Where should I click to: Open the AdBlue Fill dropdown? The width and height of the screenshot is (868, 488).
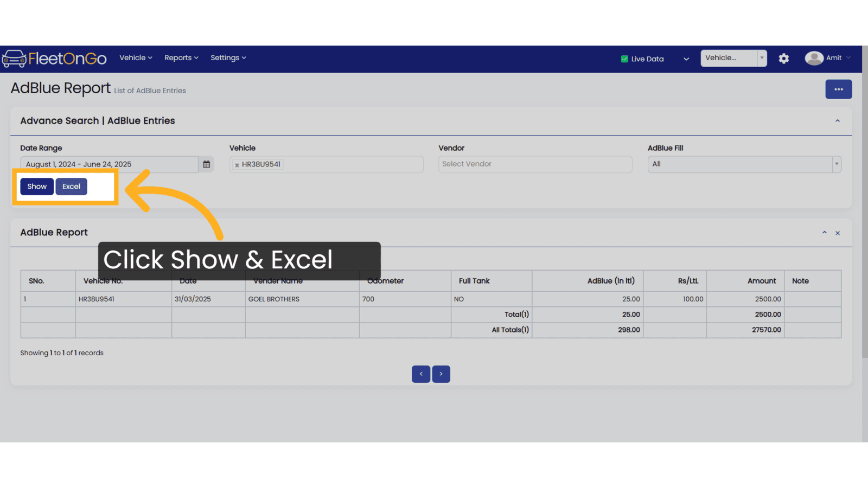744,164
